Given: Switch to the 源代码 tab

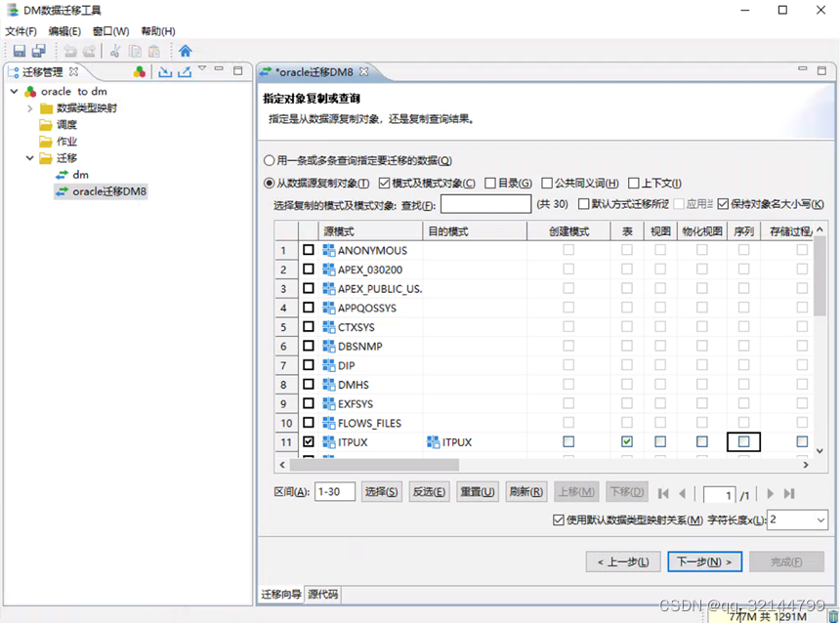Looking at the screenshot, I should 323,594.
